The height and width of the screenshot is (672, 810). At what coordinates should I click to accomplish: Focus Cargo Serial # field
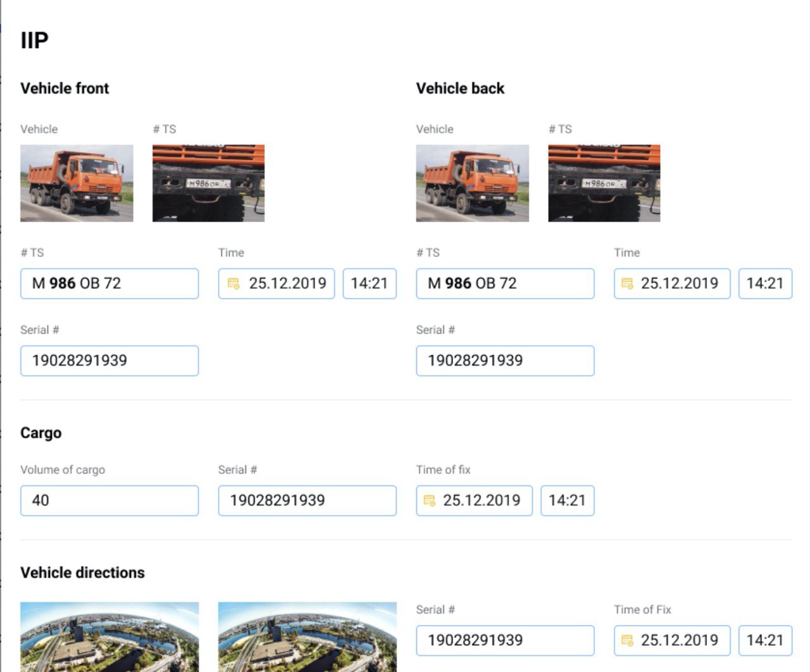pos(307,501)
